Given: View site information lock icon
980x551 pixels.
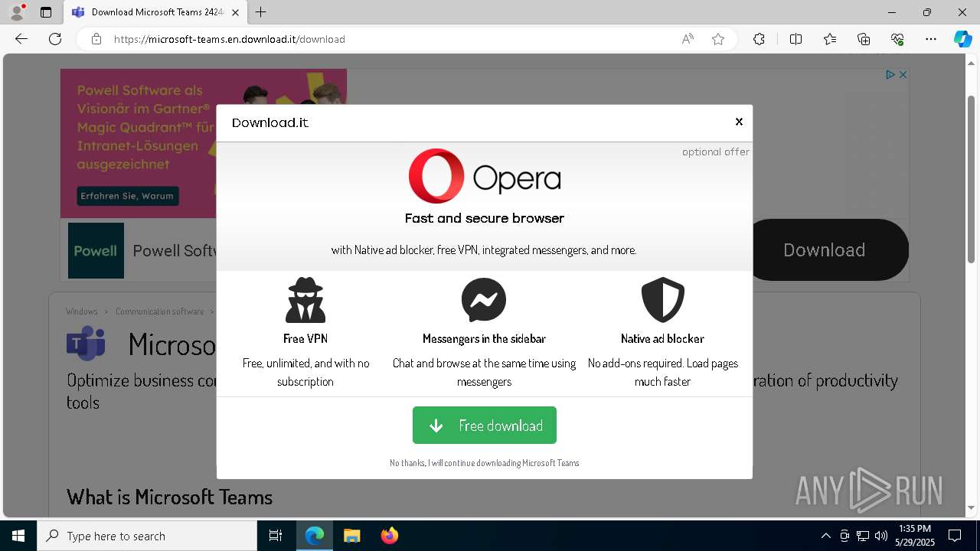Looking at the screenshot, I should click(x=96, y=39).
